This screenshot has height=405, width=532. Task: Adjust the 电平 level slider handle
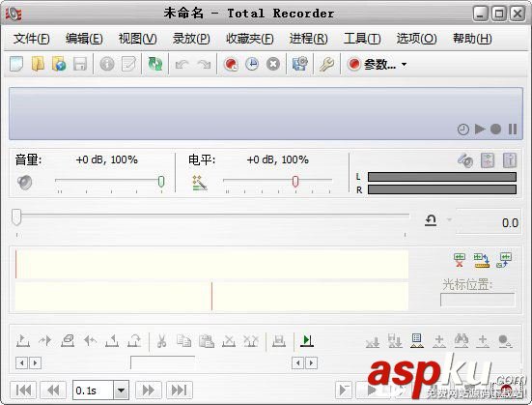click(x=295, y=182)
